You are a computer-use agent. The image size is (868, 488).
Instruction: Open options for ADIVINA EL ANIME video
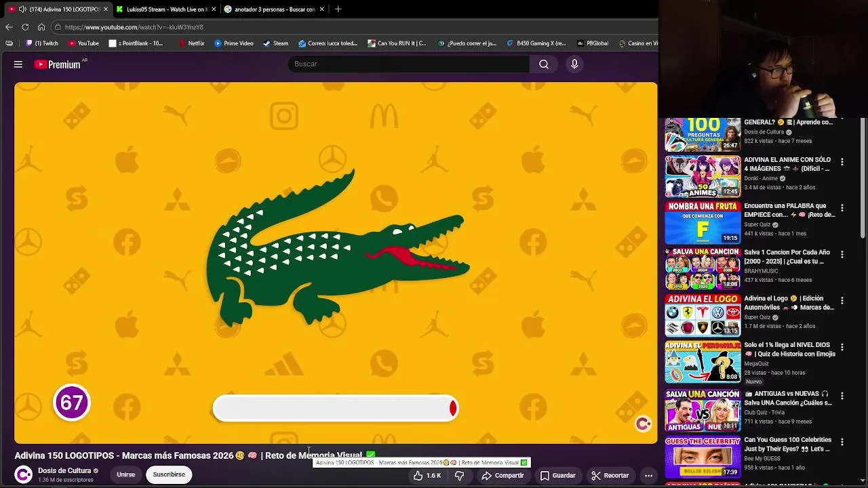click(842, 163)
